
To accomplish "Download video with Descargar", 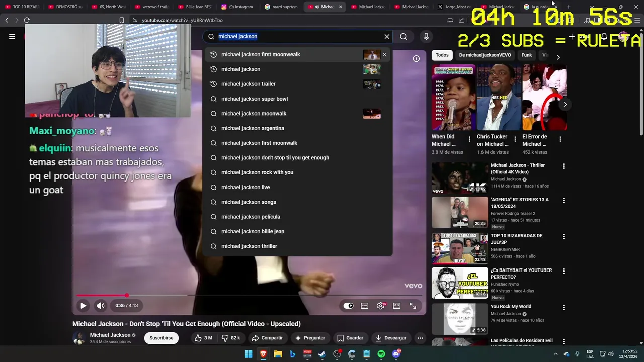I will click(x=391, y=338).
